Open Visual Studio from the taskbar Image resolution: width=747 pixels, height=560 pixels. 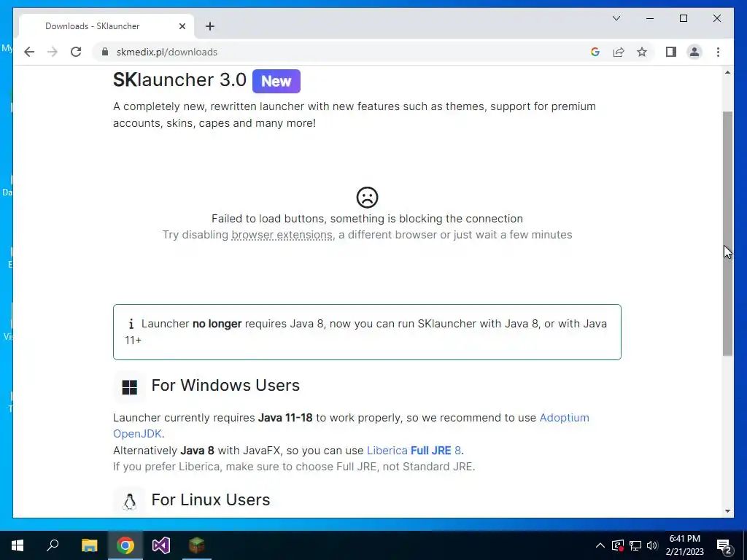pos(161,545)
